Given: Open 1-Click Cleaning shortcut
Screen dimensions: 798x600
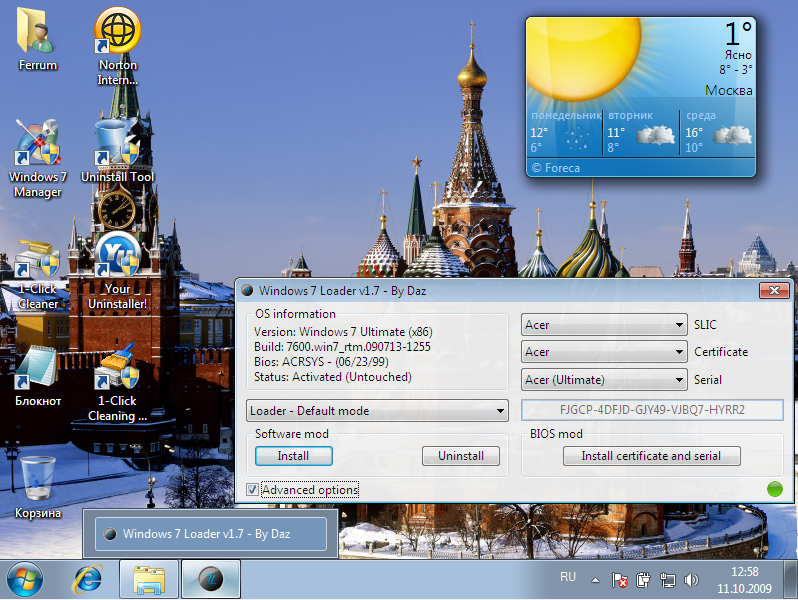Looking at the screenshot, I should click(x=118, y=383).
